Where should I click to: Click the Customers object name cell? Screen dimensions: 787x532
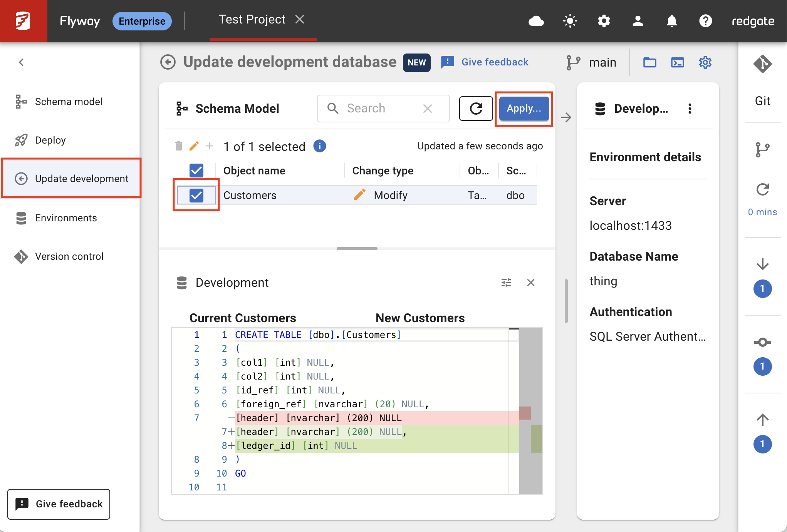point(250,195)
